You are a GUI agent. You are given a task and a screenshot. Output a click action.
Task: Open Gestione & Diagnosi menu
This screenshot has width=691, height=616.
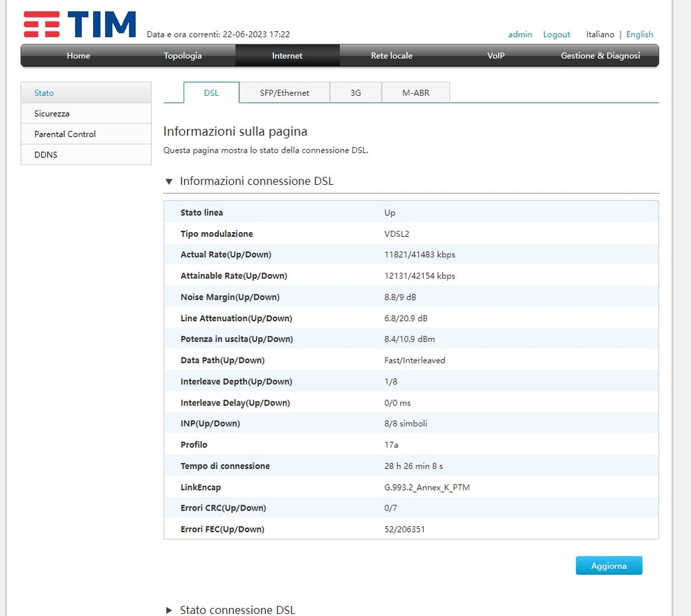pyautogui.click(x=601, y=56)
